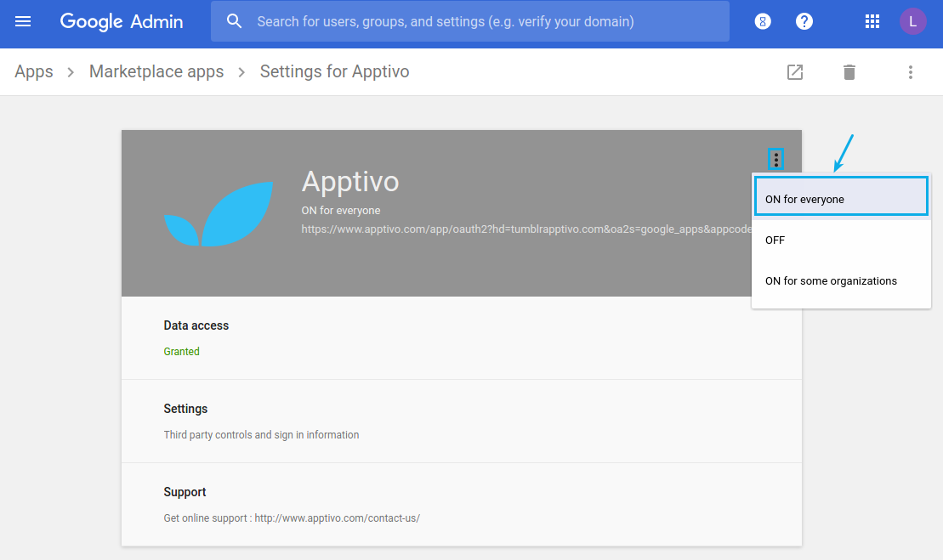Choose ON for some organizations
The height and width of the screenshot is (560, 943).
(x=831, y=280)
